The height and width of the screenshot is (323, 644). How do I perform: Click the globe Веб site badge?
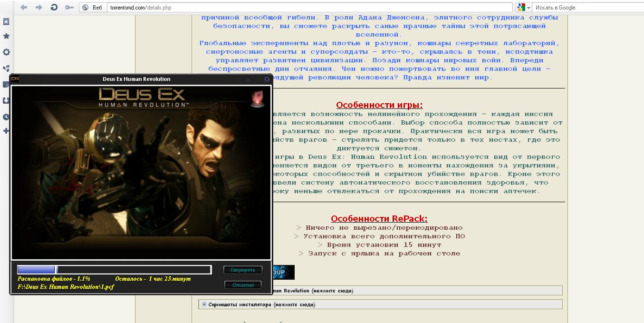[x=92, y=8]
